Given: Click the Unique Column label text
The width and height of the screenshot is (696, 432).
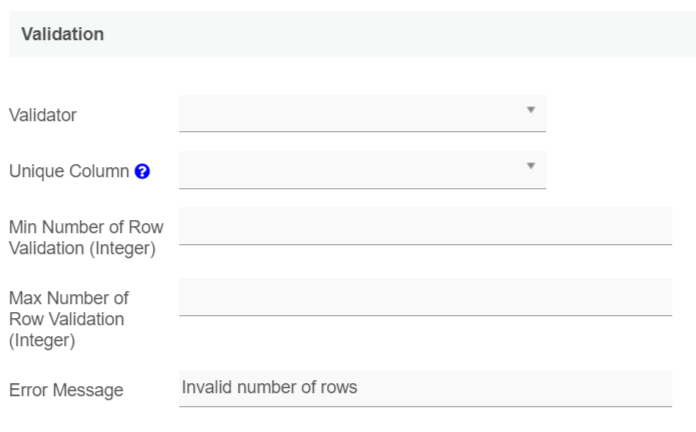Looking at the screenshot, I should 68,172.
